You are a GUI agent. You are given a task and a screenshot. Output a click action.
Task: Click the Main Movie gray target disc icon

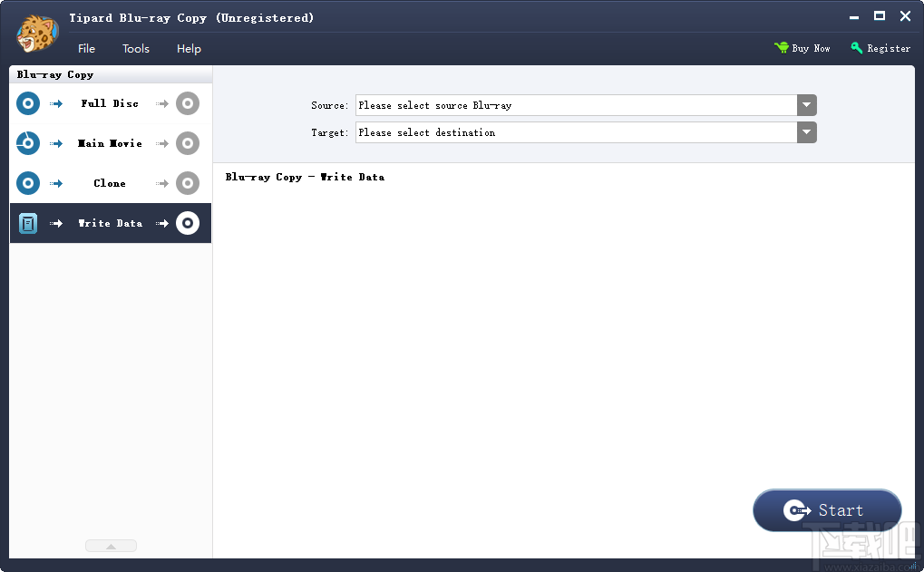(x=188, y=143)
